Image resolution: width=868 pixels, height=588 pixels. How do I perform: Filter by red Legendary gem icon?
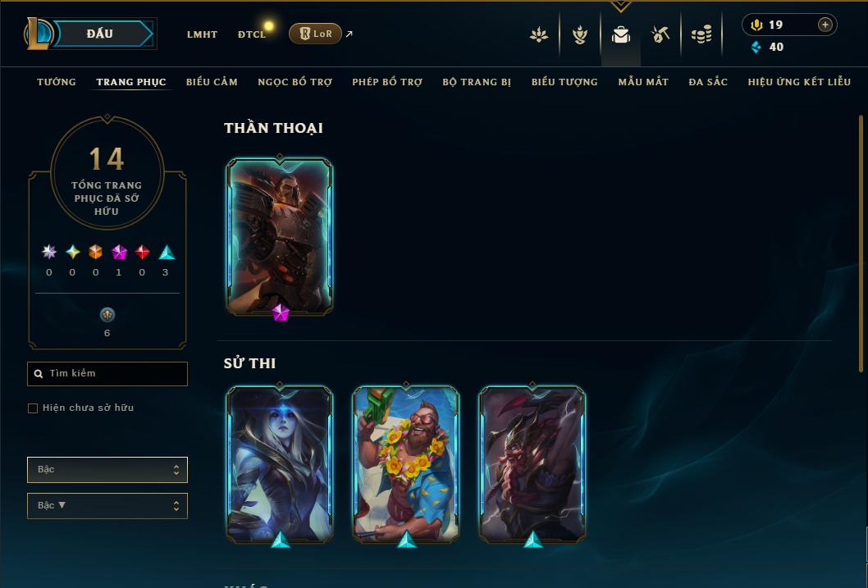[142, 253]
